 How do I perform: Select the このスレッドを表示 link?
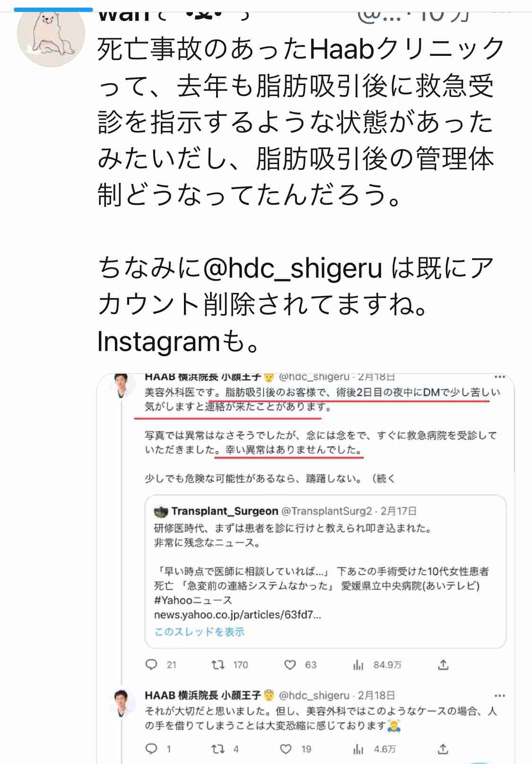(x=199, y=632)
